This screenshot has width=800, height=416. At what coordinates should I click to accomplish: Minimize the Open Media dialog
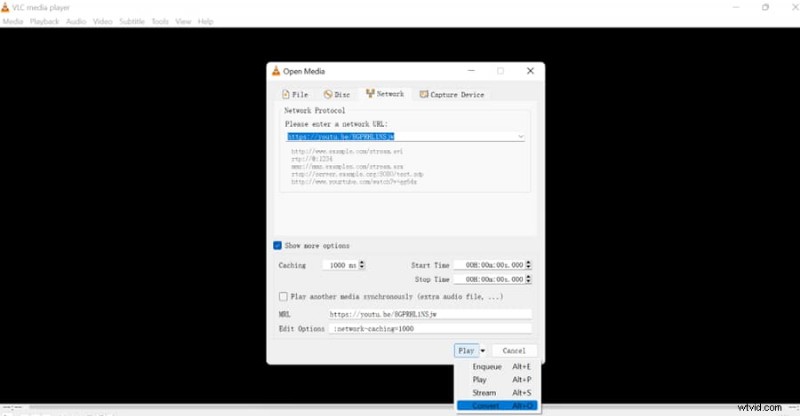(x=471, y=71)
